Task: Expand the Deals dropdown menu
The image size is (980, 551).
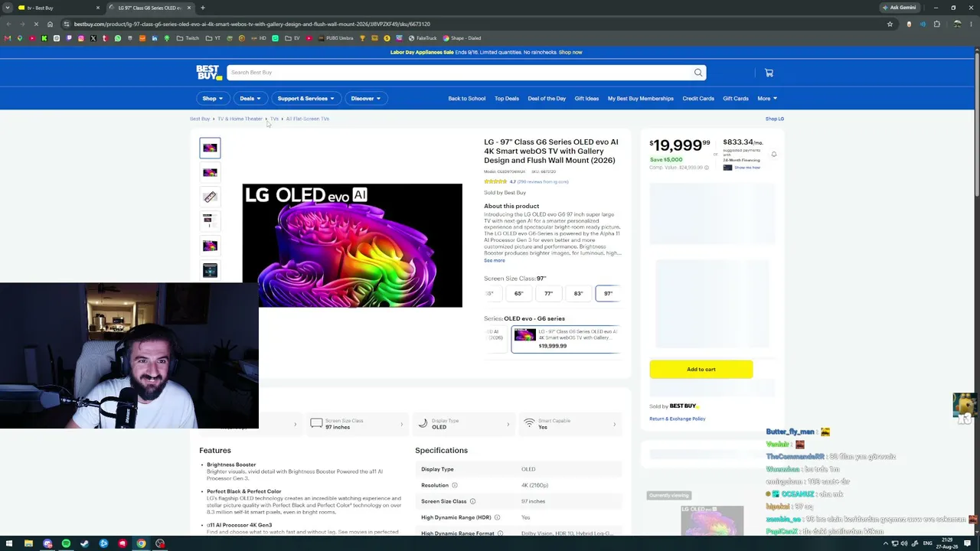Action: [x=250, y=99]
